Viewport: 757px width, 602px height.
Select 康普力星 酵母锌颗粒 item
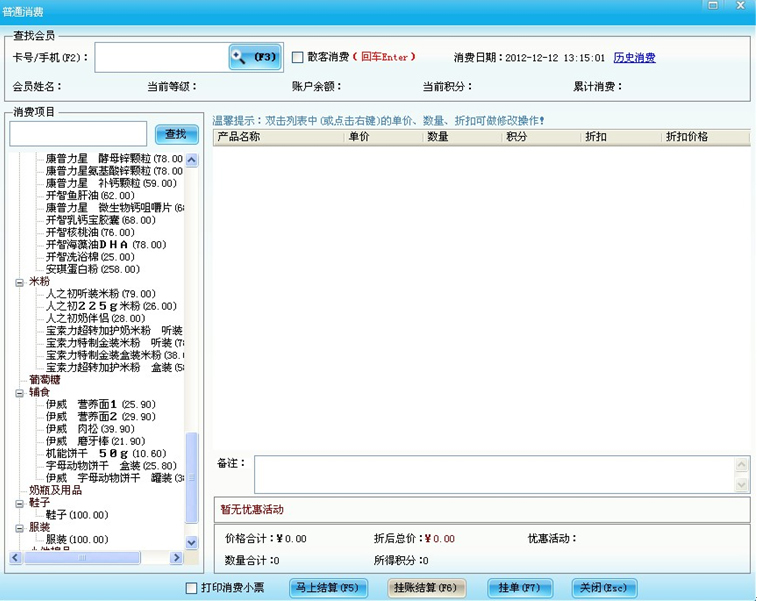114,159
